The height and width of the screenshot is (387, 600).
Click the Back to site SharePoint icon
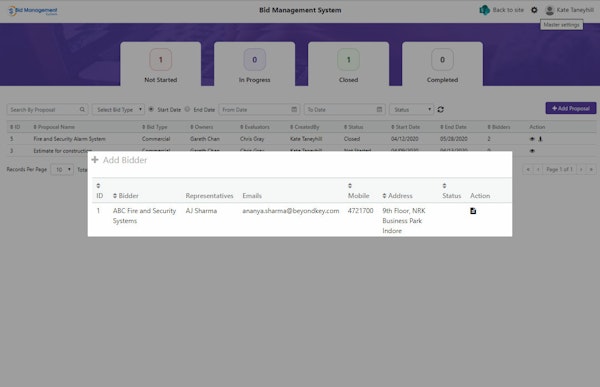coord(484,10)
